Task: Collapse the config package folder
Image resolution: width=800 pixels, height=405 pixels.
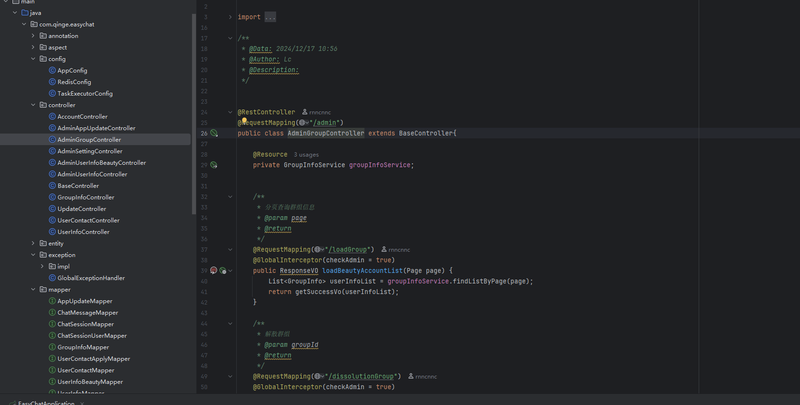Action: [33, 59]
